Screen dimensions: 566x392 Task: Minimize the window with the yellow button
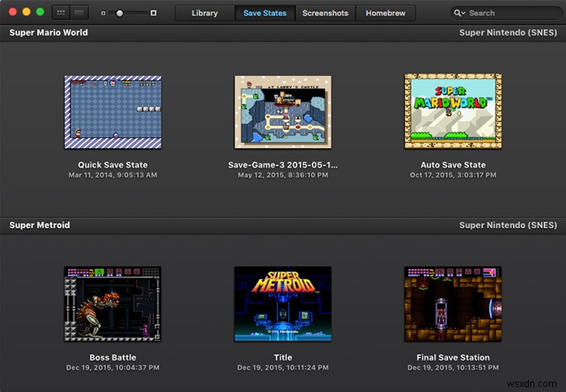[27, 12]
